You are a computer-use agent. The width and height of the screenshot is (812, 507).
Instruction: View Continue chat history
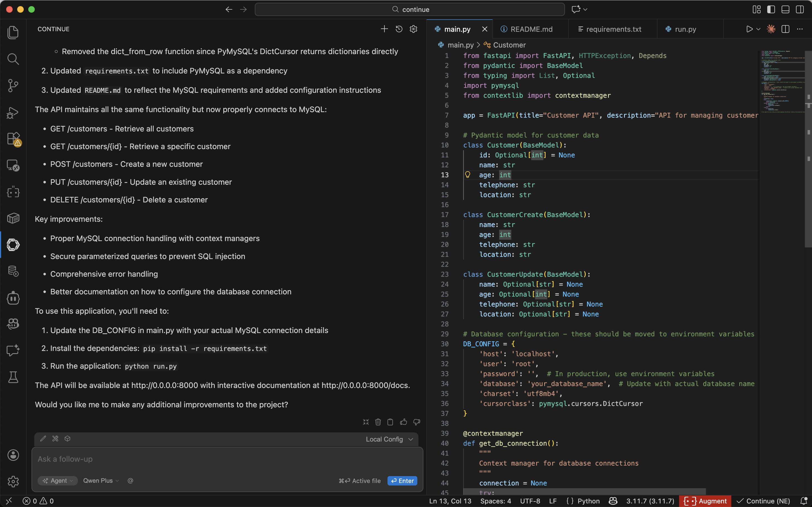tap(399, 29)
